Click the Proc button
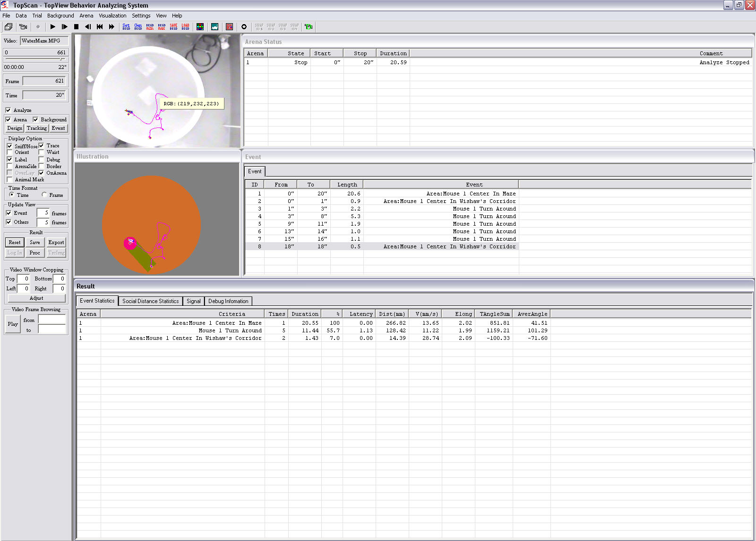This screenshot has width=756, height=541. pos(35,253)
